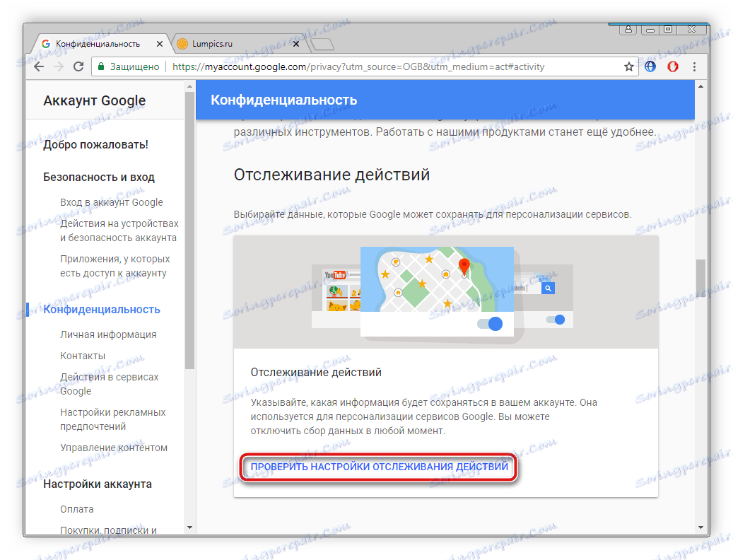The height and width of the screenshot is (560, 733).
Task: Open Действия на устройствах и безопасность аккаунта
Action: [x=119, y=231]
